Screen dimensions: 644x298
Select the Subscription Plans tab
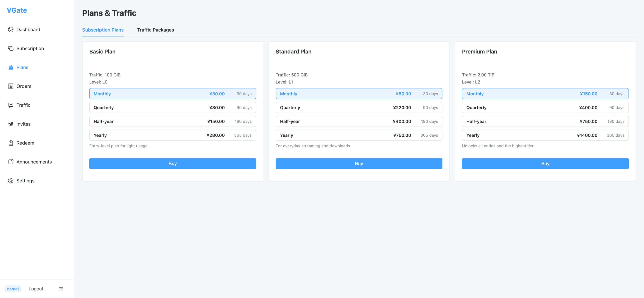tap(103, 30)
